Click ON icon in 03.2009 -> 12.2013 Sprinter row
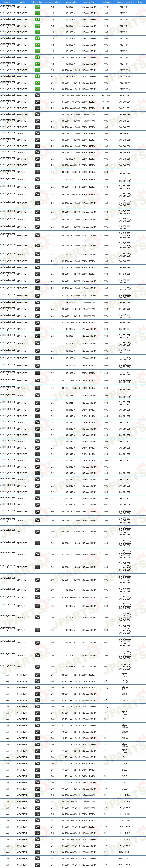This screenshot has height=868, width=146. tap(38, 316)
